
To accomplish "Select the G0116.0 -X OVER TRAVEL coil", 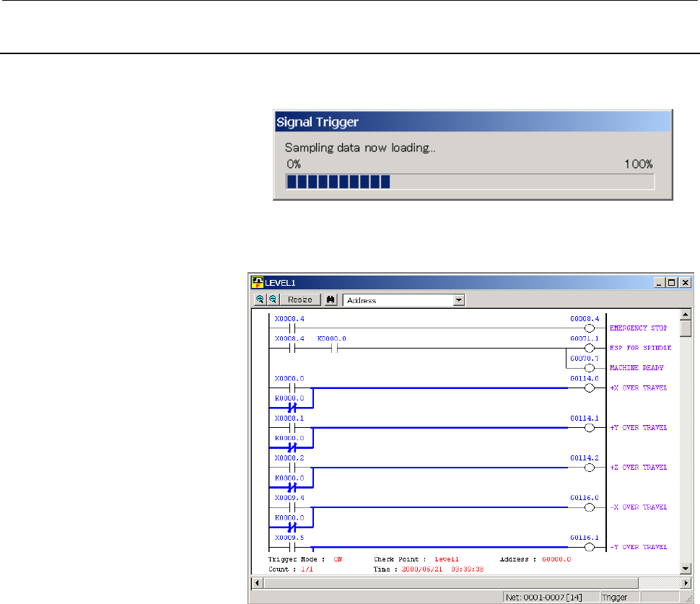I will (589, 508).
